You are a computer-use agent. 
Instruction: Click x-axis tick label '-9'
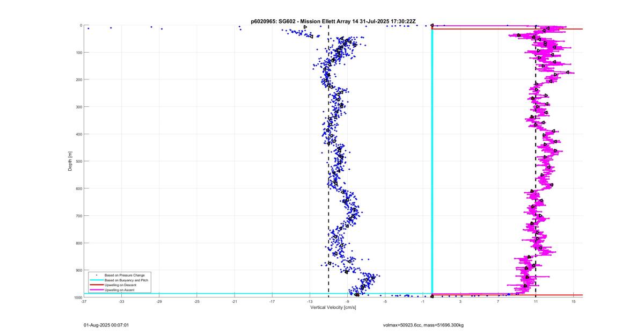coord(347,301)
